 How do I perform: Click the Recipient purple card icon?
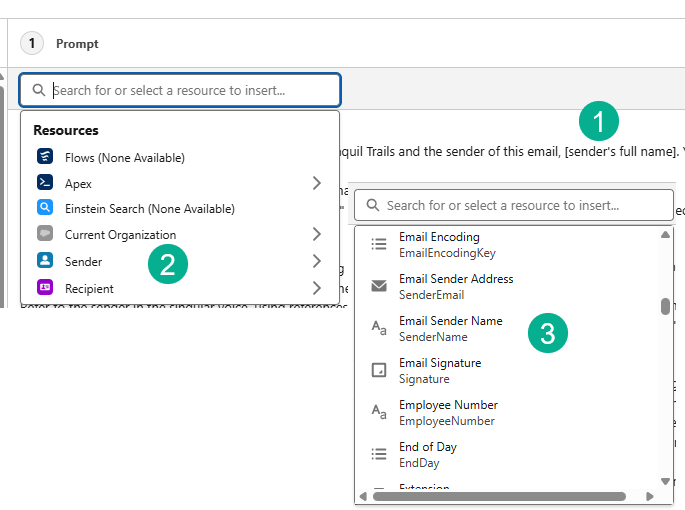(x=45, y=288)
